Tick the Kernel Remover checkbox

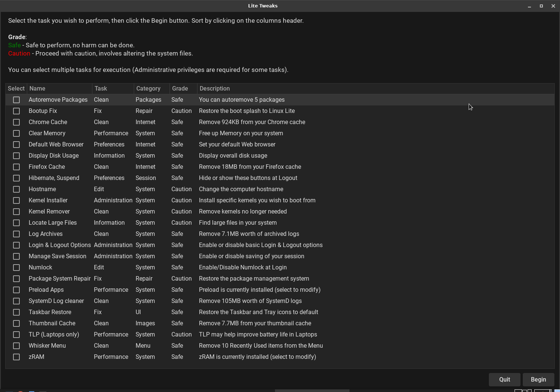[x=16, y=212]
